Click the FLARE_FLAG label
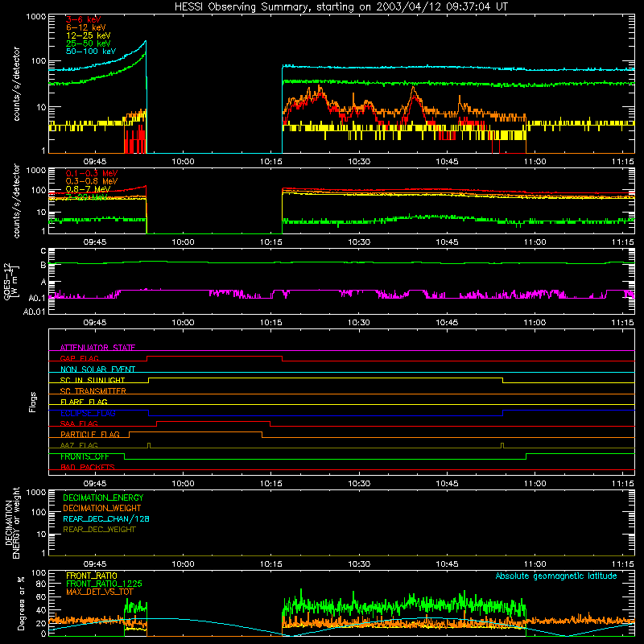644x644 pixels. click(84, 402)
